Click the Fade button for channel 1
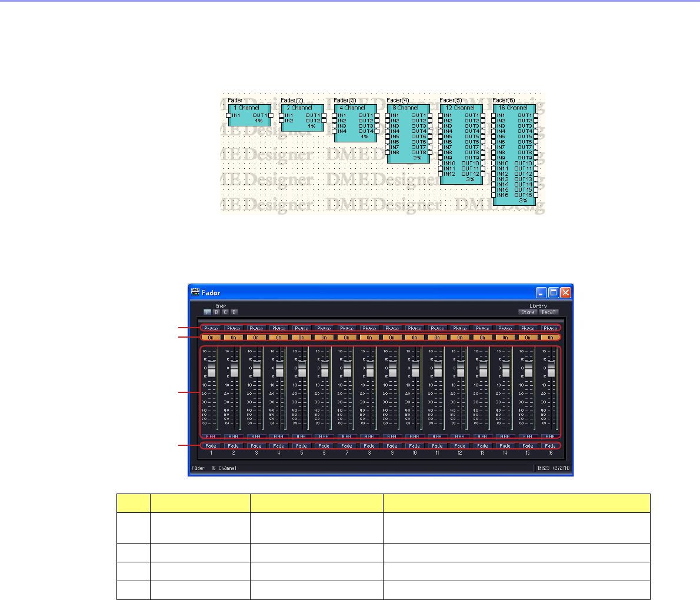 pyautogui.click(x=211, y=445)
